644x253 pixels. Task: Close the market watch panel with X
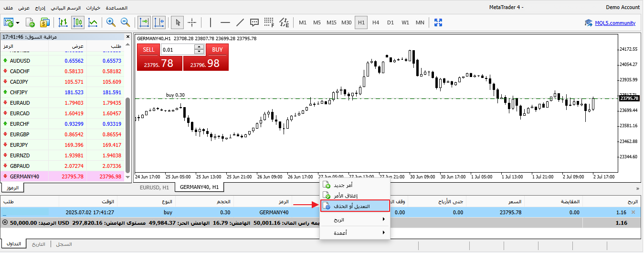[x=127, y=36]
